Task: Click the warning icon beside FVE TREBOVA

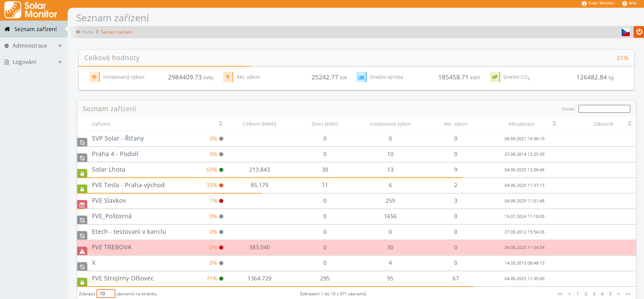Action: (x=82, y=251)
